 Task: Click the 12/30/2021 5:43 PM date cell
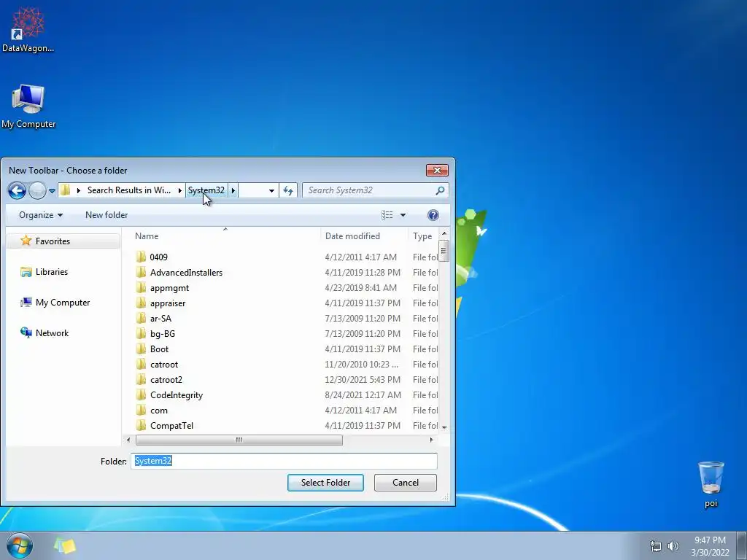[363, 379]
